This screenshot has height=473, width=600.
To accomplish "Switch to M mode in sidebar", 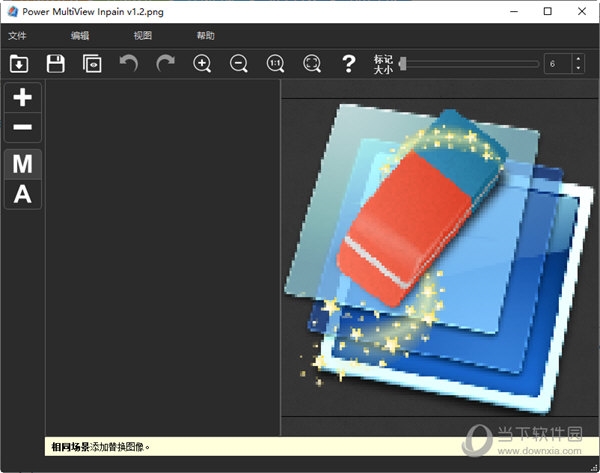I will point(23,163).
